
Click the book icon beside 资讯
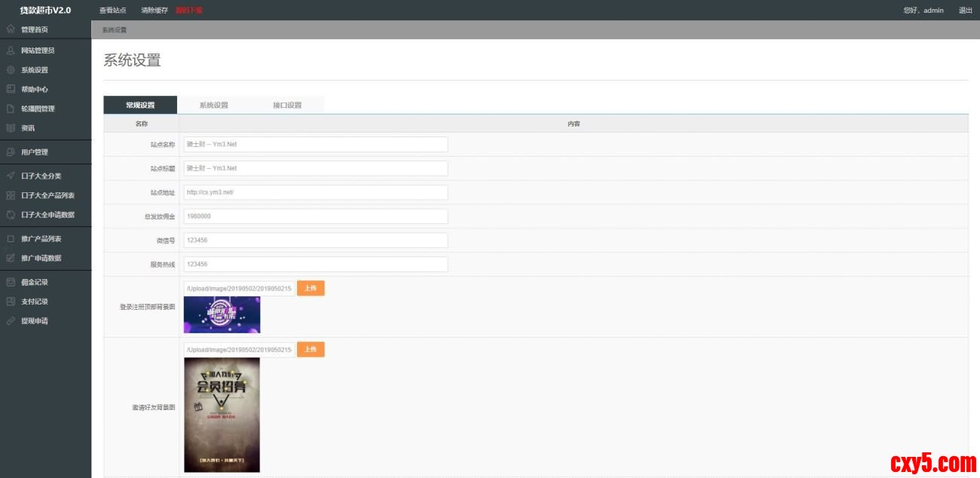point(11,128)
